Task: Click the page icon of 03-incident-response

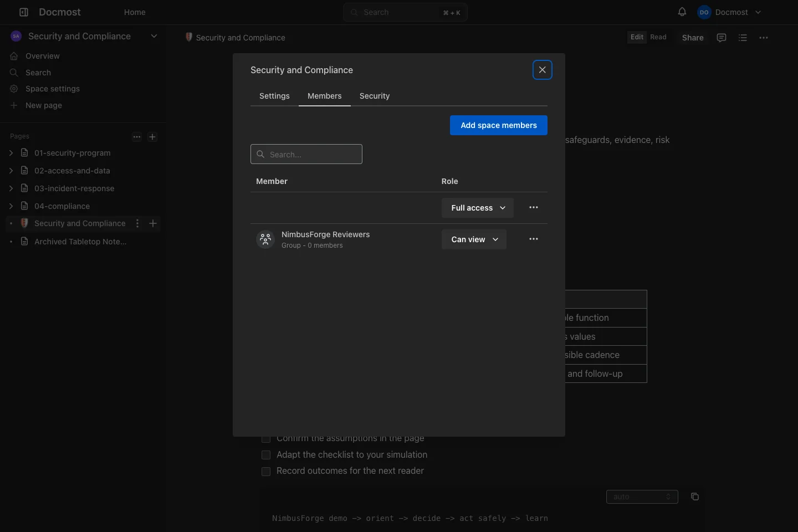Action: (24, 188)
